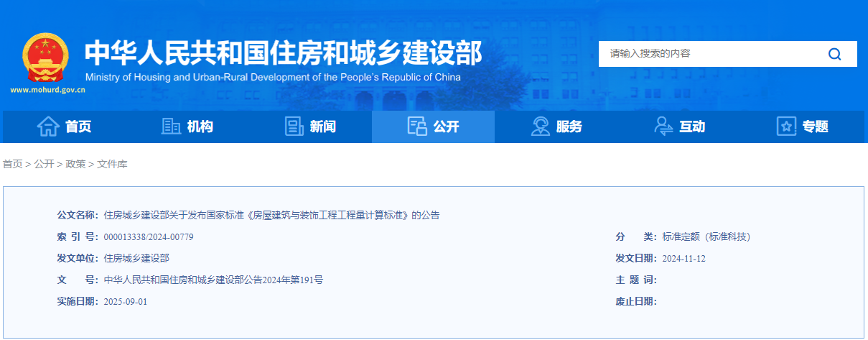Click the building icon beside 机构

(171, 127)
